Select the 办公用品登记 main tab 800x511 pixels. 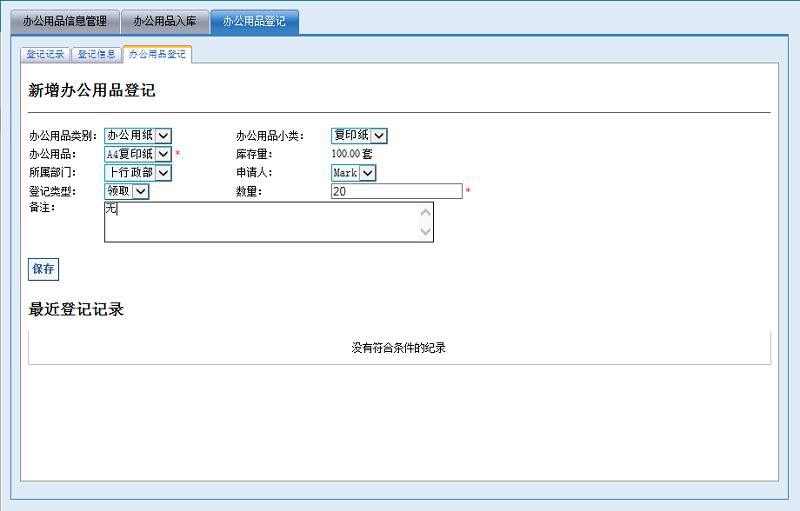254,21
